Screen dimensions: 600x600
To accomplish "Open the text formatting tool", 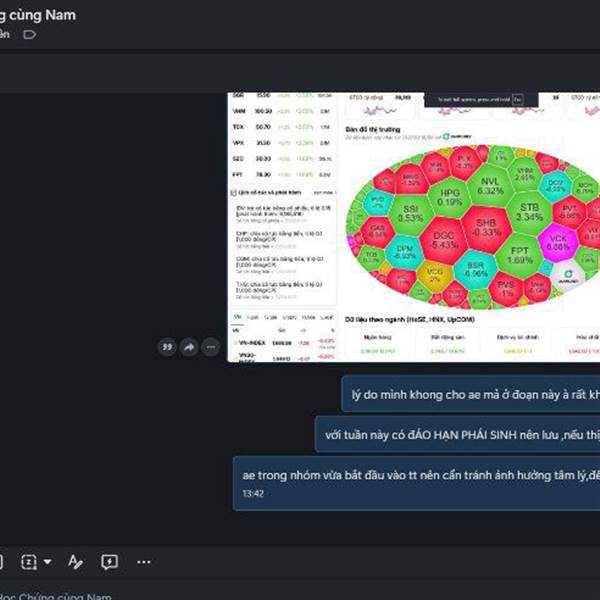I will click(75, 562).
